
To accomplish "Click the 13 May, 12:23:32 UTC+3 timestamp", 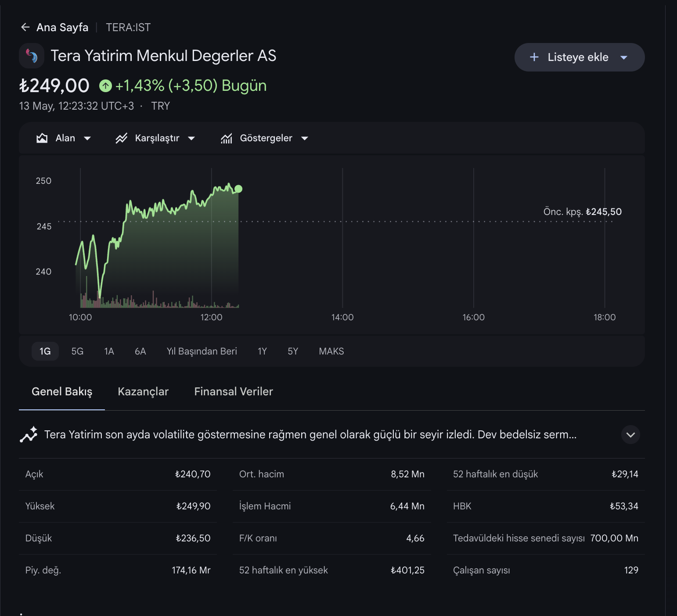I will (x=76, y=106).
